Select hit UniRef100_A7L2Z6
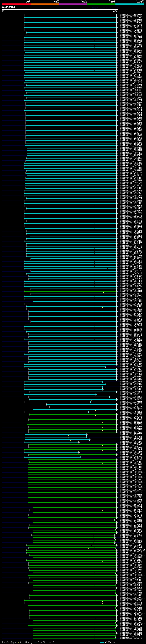This screenshot has height=644, width=146. (x=131, y=82)
